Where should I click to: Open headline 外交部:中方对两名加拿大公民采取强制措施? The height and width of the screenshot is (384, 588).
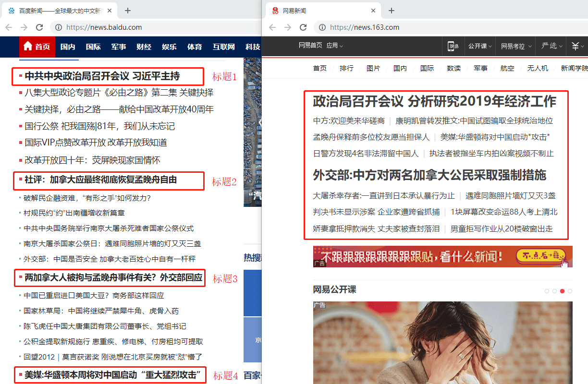pos(429,175)
